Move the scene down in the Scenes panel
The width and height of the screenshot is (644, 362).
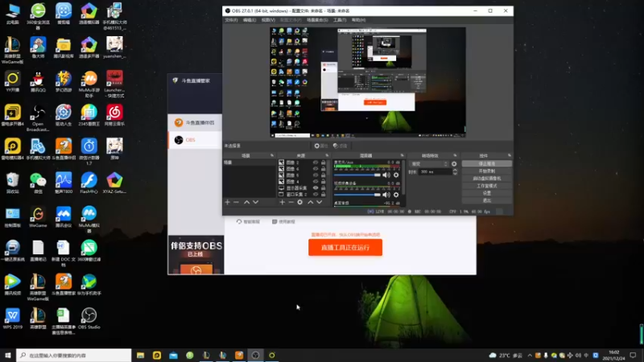(x=255, y=202)
